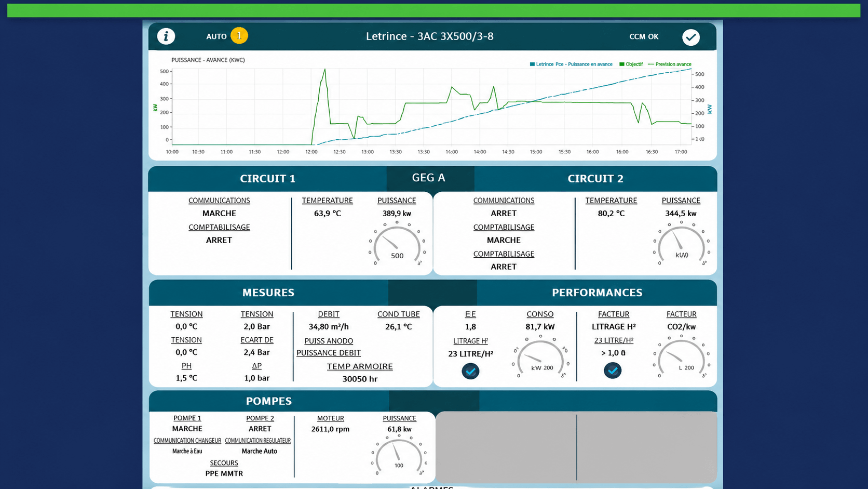Click the 80,2 °C temperature value

coord(611,214)
